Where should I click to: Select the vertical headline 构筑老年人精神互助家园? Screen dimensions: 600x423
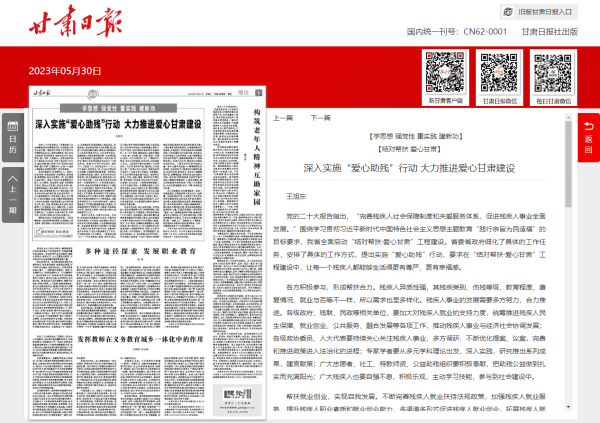(x=257, y=157)
